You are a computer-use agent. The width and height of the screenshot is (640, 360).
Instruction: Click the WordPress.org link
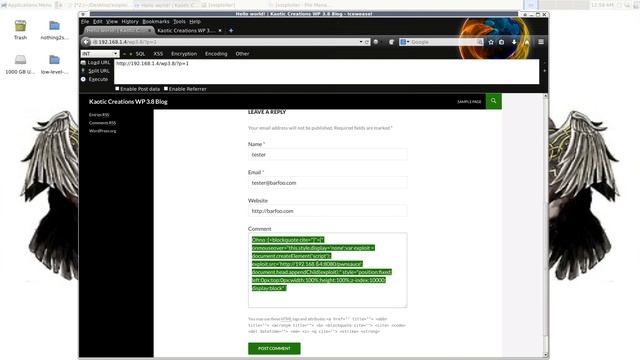tap(102, 131)
